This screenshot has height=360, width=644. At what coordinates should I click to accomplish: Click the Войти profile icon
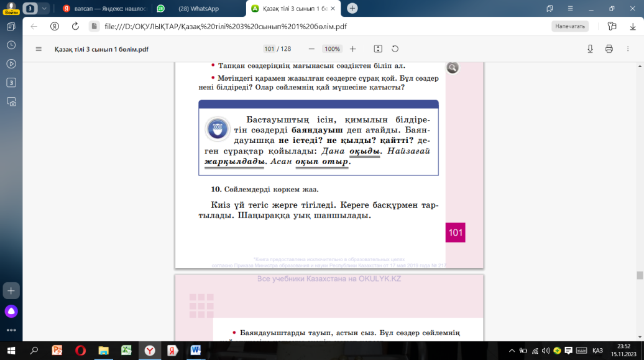[11, 8]
